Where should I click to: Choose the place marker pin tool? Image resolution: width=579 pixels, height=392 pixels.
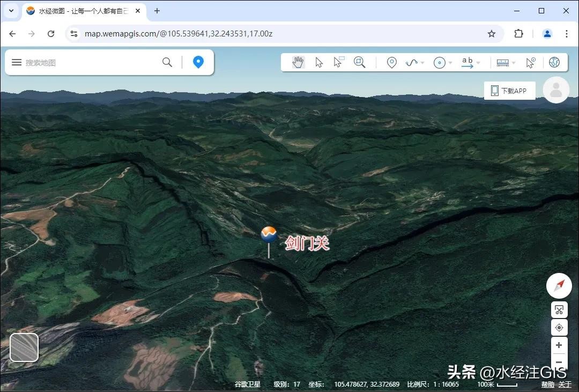(392, 63)
